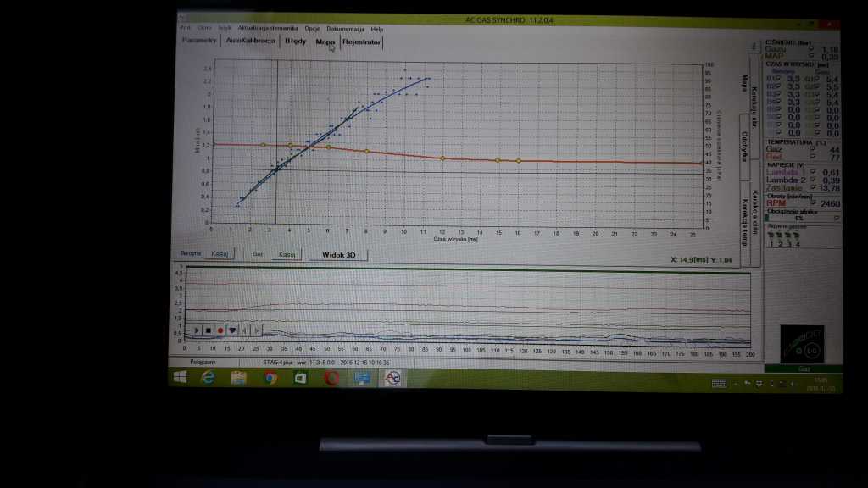Switch to the Błędy tab
868x488 pixels.
296,41
